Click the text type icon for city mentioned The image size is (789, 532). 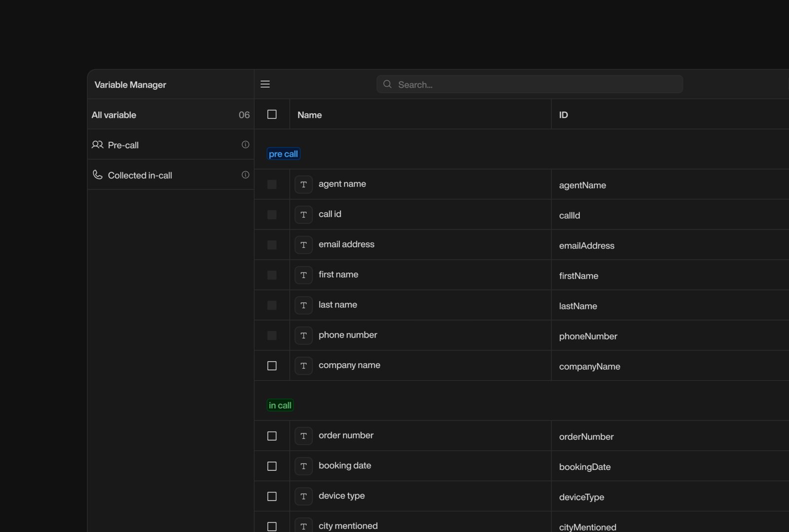(x=303, y=526)
